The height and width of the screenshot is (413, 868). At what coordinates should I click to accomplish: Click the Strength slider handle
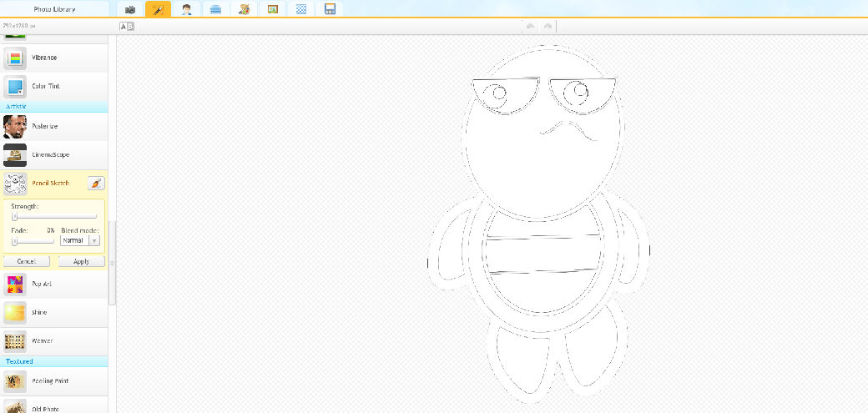click(x=15, y=217)
